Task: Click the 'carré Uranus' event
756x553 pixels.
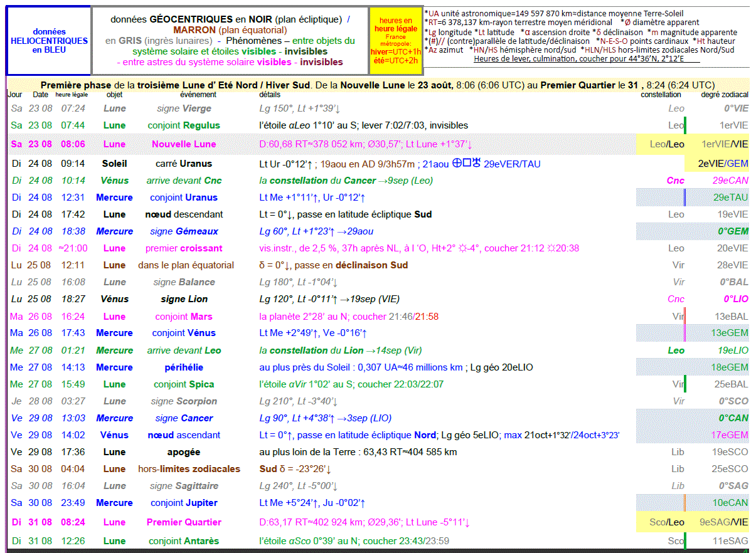Action: pos(184,164)
